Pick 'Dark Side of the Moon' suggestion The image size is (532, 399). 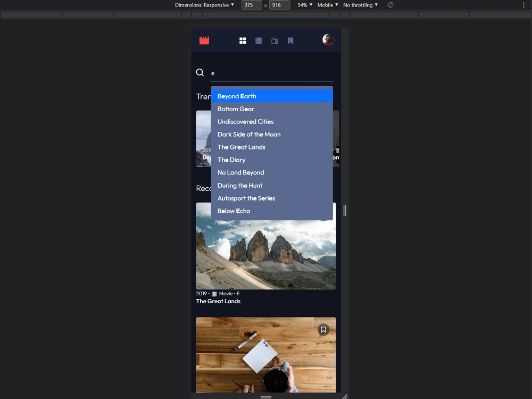[272, 135]
